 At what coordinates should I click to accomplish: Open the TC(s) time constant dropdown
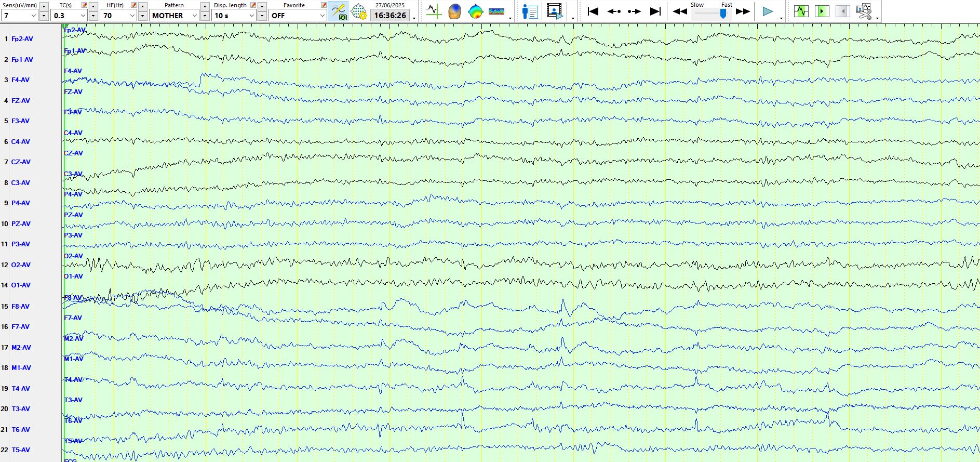pos(69,16)
